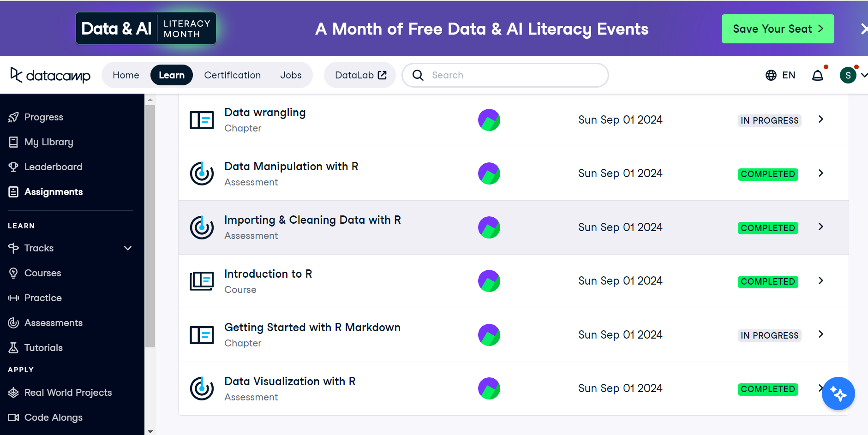The image size is (868, 435).
Task: Switch to the Certification tab
Action: (233, 75)
